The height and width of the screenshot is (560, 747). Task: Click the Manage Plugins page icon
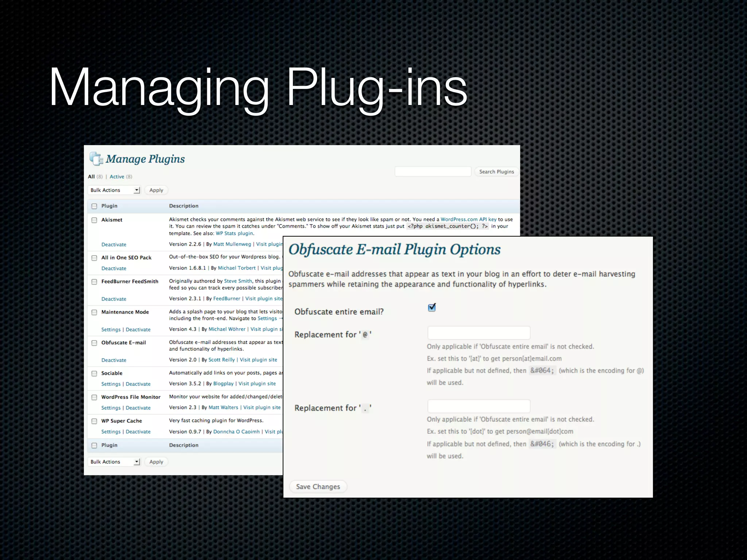point(96,159)
